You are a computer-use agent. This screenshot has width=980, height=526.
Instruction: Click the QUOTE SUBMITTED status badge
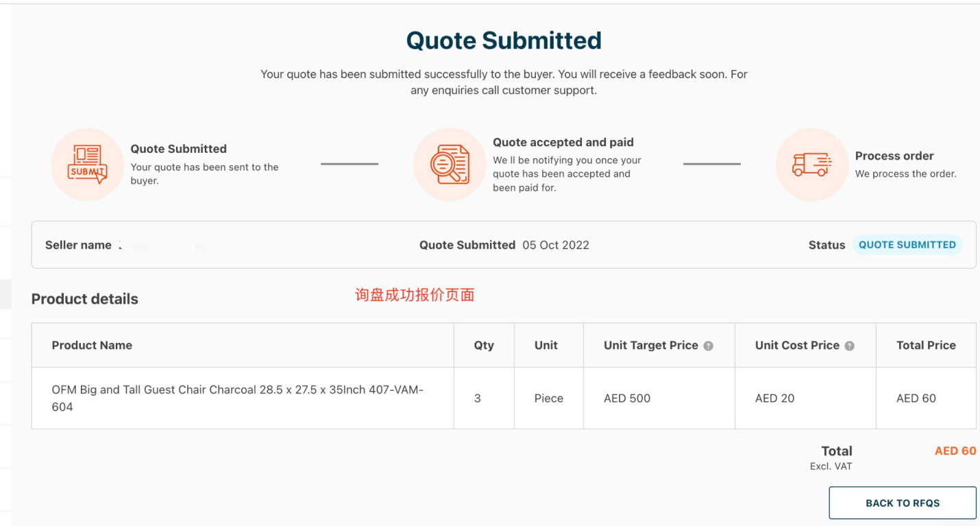click(907, 245)
